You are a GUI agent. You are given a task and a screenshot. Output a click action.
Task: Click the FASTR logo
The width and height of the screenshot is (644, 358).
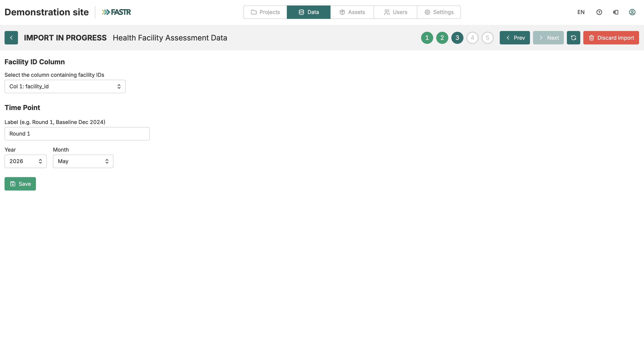pyautogui.click(x=116, y=12)
